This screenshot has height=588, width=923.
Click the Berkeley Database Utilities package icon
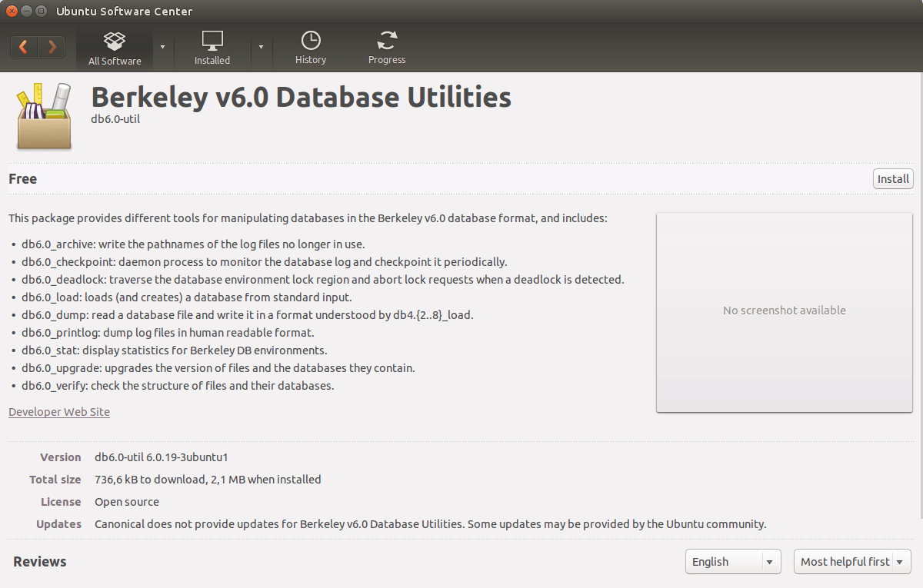coord(44,116)
